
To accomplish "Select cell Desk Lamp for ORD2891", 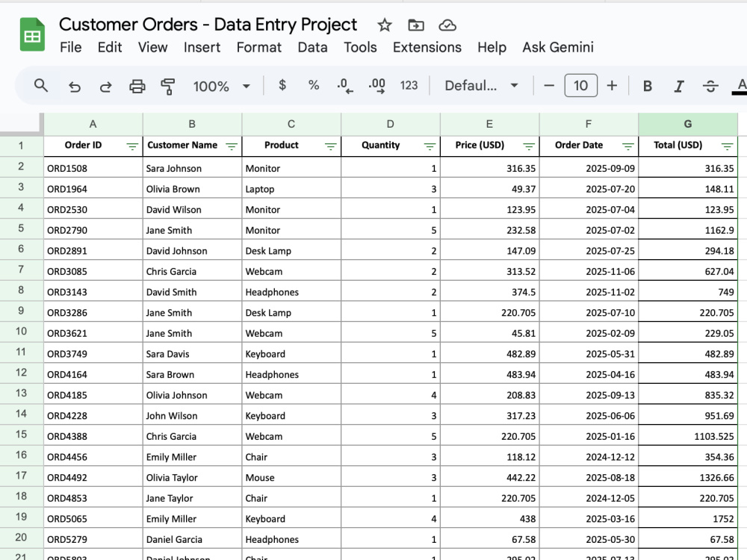I will point(291,250).
